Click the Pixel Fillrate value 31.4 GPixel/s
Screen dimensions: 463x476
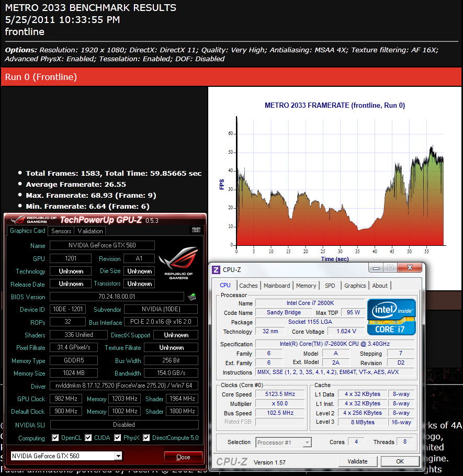[74, 347]
